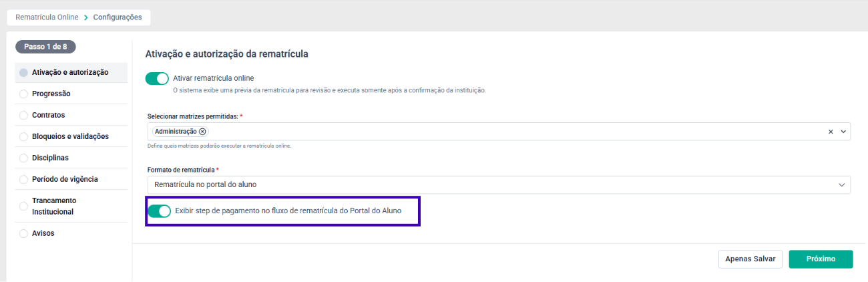Open Trancamento Institucional step
The image size is (868, 282).
pyautogui.click(x=54, y=206)
